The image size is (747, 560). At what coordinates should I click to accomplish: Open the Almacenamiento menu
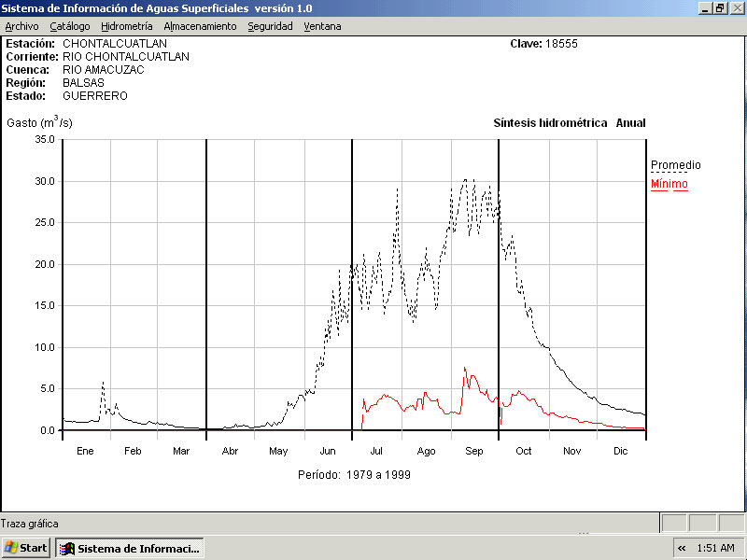point(200,26)
